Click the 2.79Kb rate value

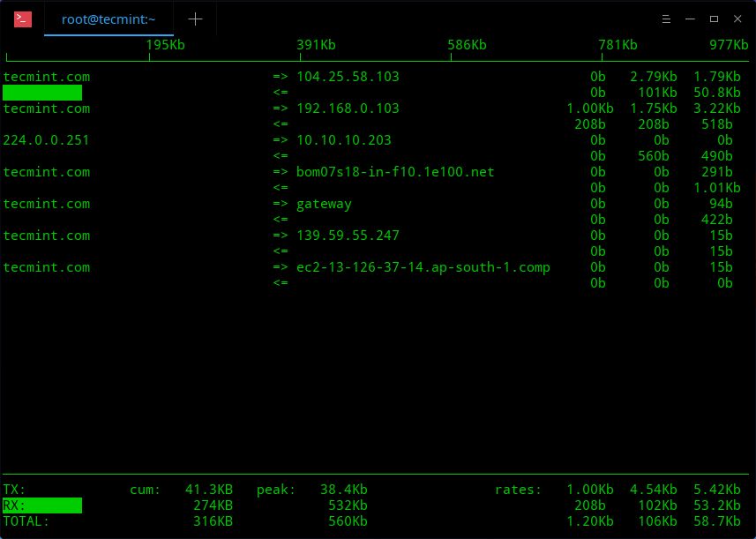(654, 77)
